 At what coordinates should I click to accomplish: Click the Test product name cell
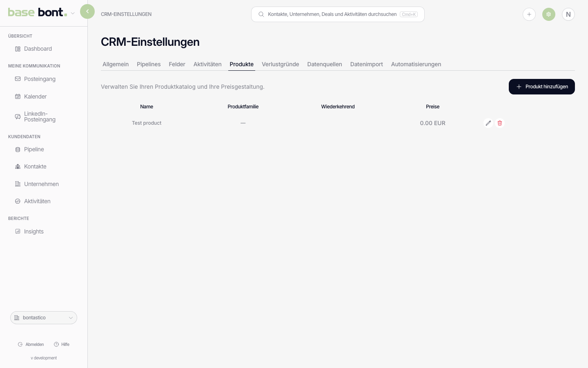(x=147, y=123)
